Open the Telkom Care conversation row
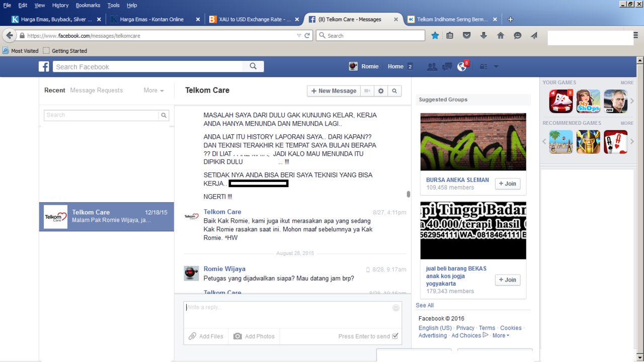The image size is (644, 362). point(107,217)
